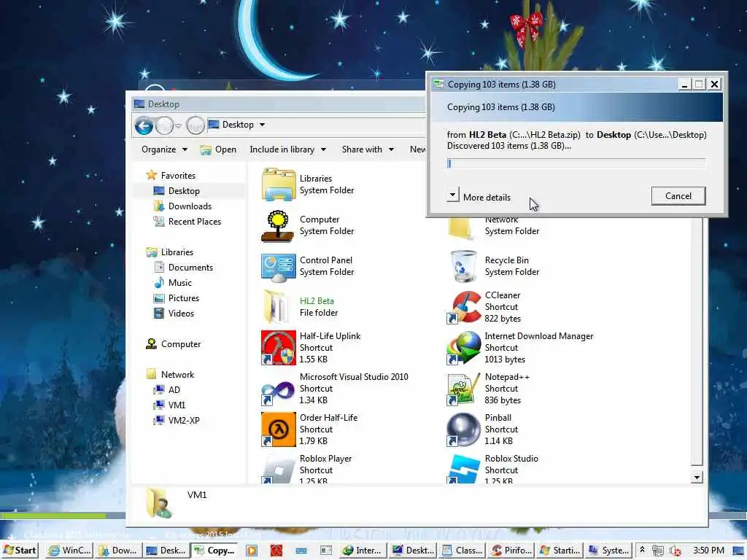Screen dimensions: 747x560
Task: Select the Notepad++ shortcut icon
Action: click(463, 389)
